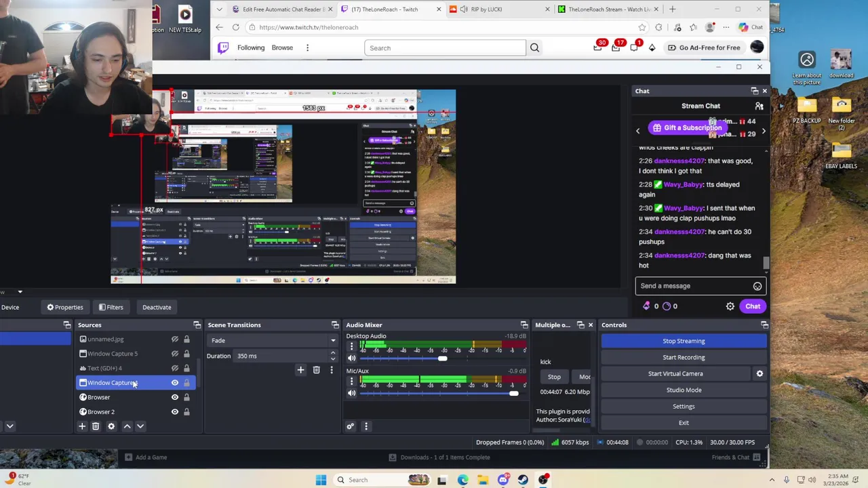Screen dimensions: 868x488
Task: Open advanced audio properties gears icon
Action: click(x=351, y=426)
